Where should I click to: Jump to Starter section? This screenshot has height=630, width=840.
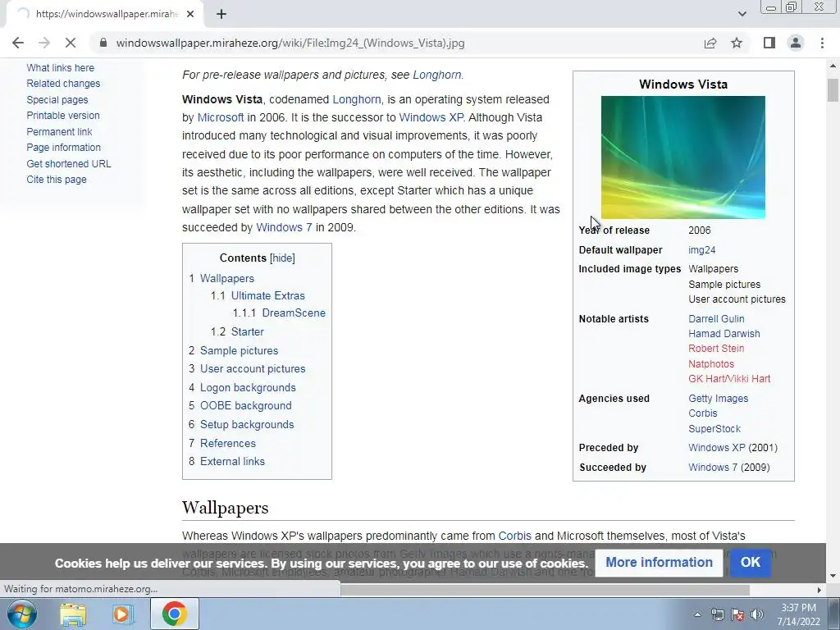click(x=248, y=331)
